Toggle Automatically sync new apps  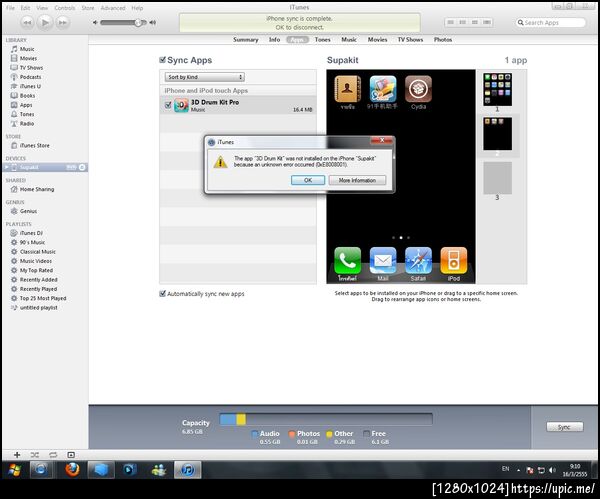click(x=163, y=294)
